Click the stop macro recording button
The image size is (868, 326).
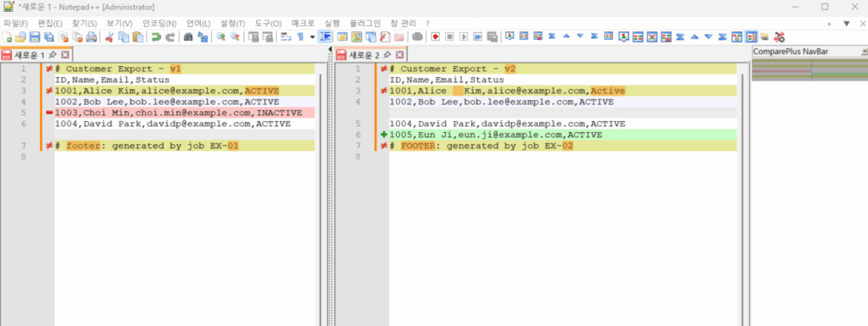point(449,37)
